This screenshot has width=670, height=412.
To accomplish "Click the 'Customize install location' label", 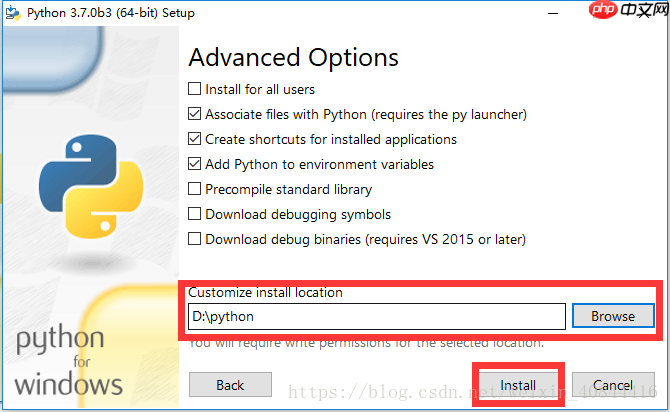I will [x=265, y=293].
